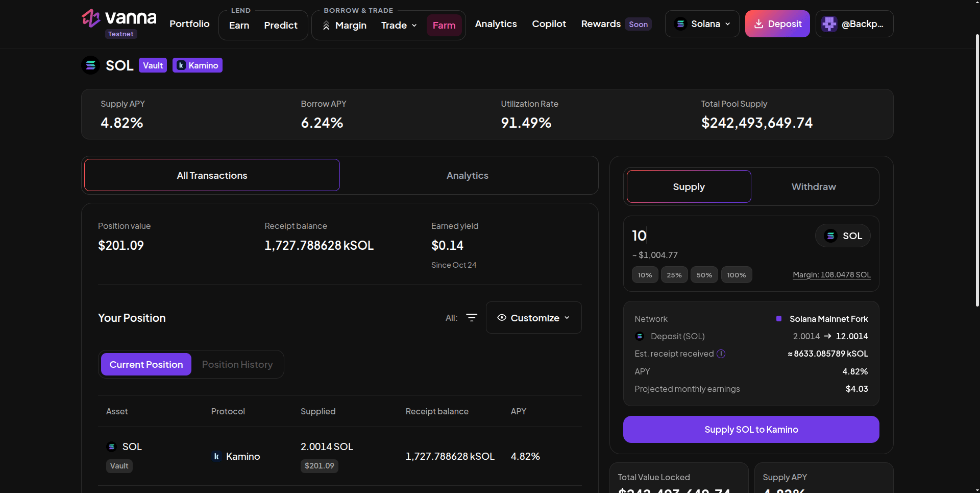The height and width of the screenshot is (493, 980).
Task: Set amount to 100% preset
Action: click(736, 275)
